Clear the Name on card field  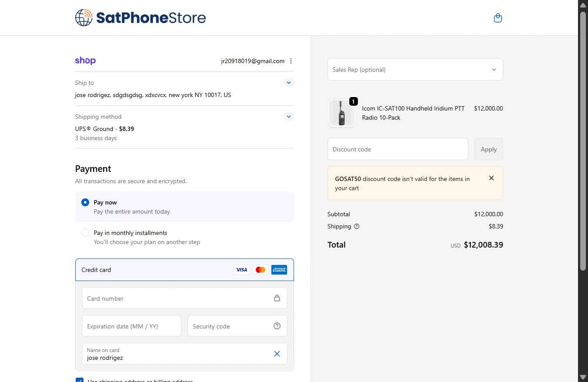277,354
